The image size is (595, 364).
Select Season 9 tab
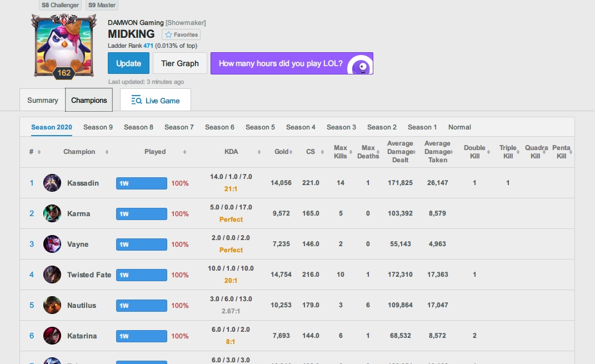(98, 127)
